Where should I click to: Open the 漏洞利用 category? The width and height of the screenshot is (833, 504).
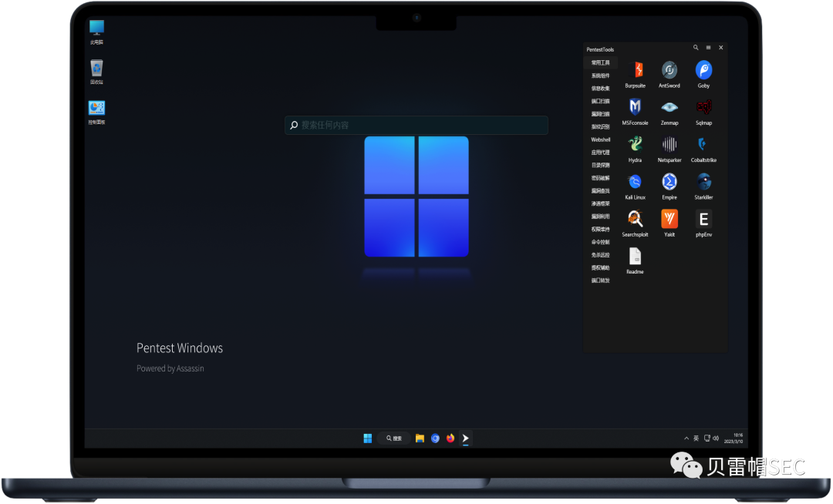pyautogui.click(x=600, y=216)
